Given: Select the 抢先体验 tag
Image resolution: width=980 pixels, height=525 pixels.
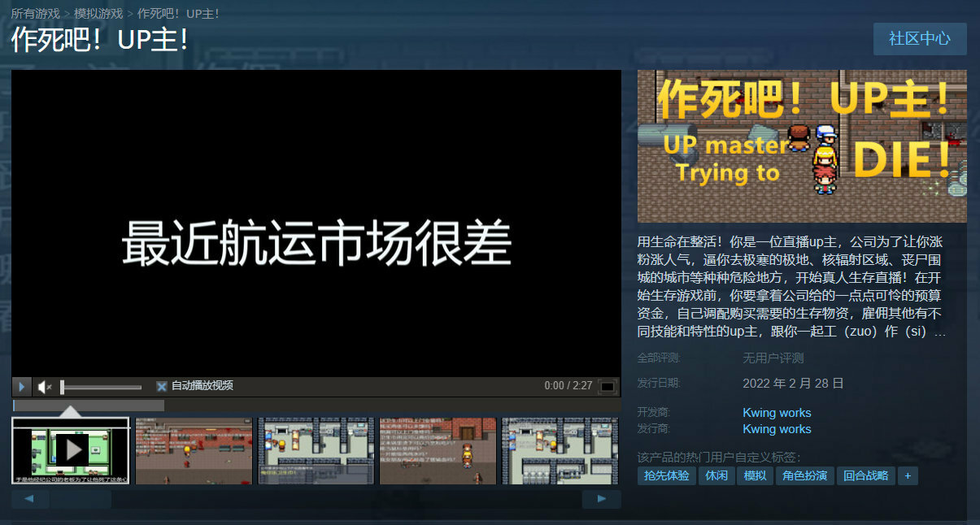Looking at the screenshot, I should tap(666, 475).
